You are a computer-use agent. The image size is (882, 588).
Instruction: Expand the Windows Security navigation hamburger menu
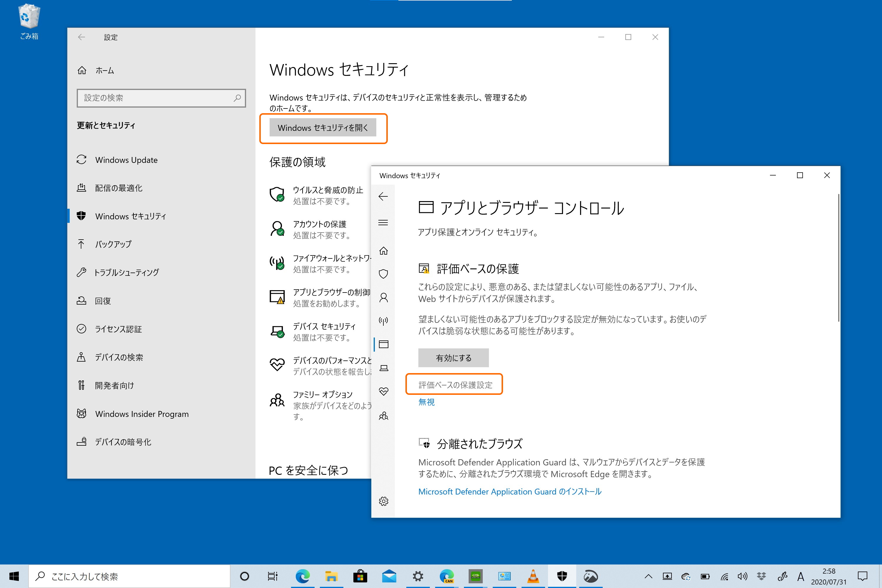pyautogui.click(x=383, y=223)
